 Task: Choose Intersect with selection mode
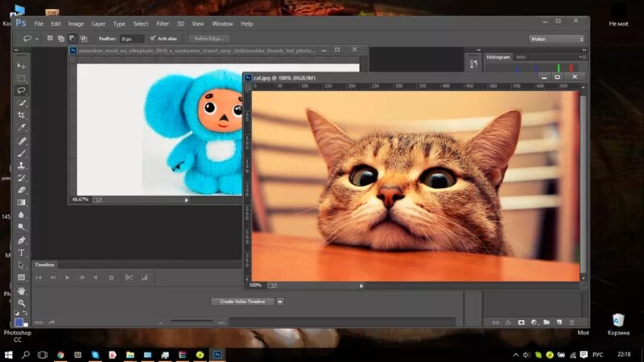click(x=84, y=38)
